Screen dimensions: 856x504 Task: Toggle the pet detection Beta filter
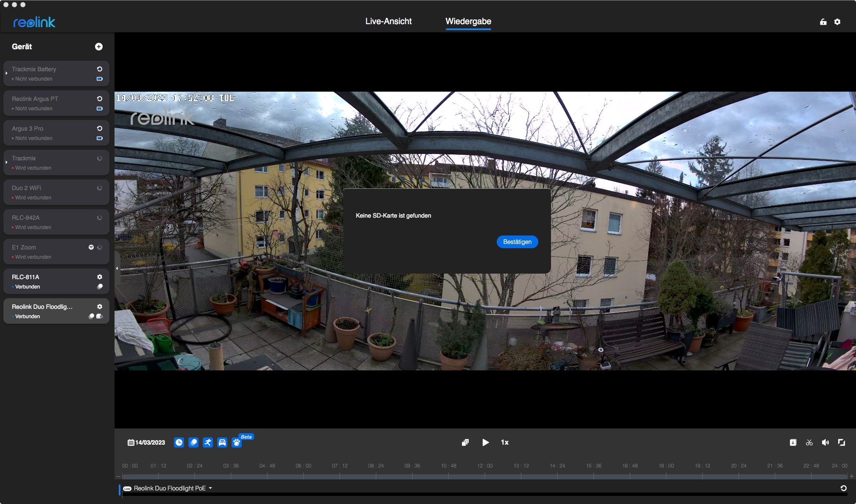point(237,442)
